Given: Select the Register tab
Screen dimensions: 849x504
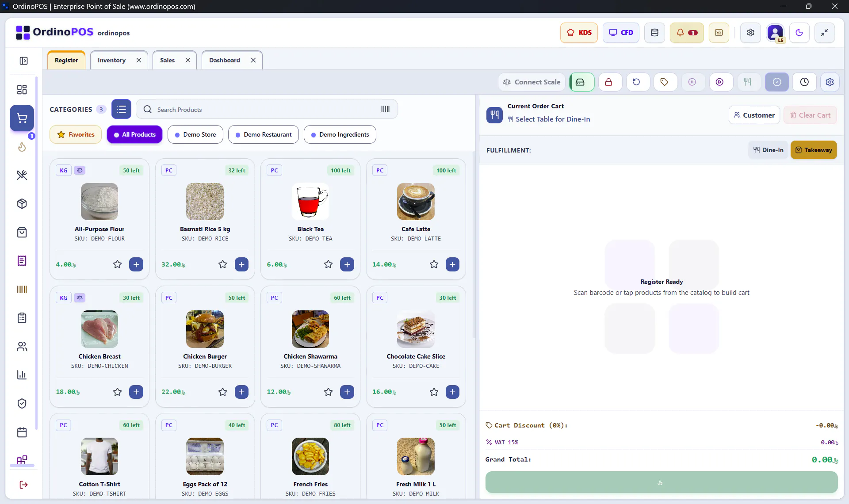Looking at the screenshot, I should click(x=66, y=61).
